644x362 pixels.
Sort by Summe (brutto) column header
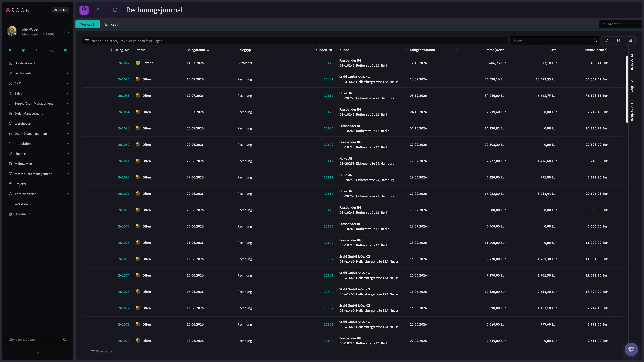tap(595, 50)
